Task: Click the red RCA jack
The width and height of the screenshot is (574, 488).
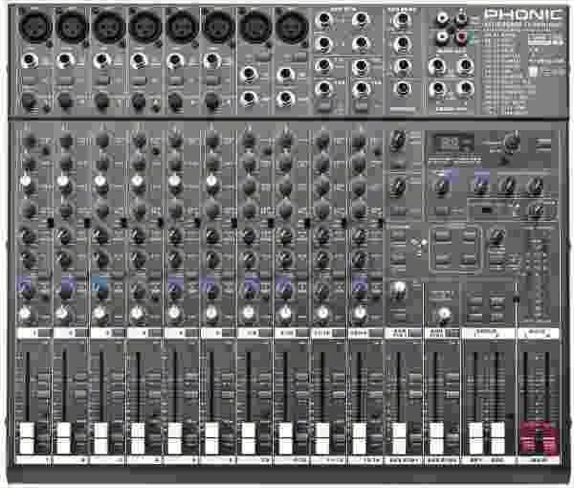Action: (462, 37)
